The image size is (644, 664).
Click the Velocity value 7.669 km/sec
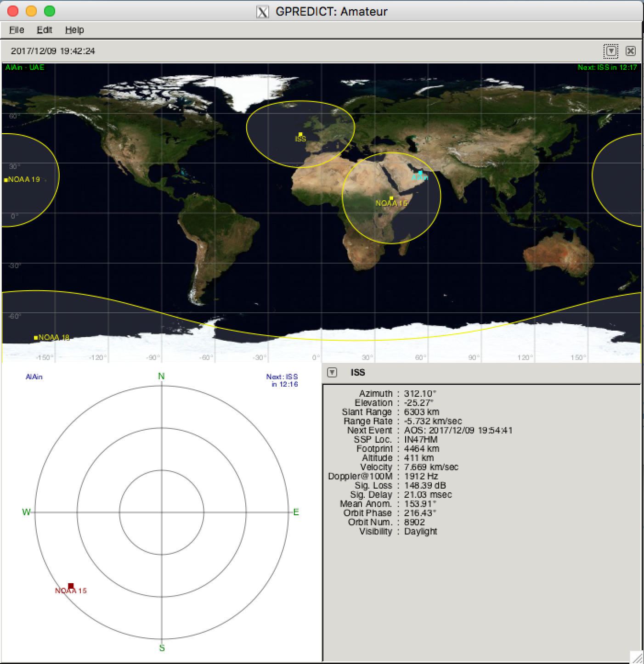coord(431,467)
